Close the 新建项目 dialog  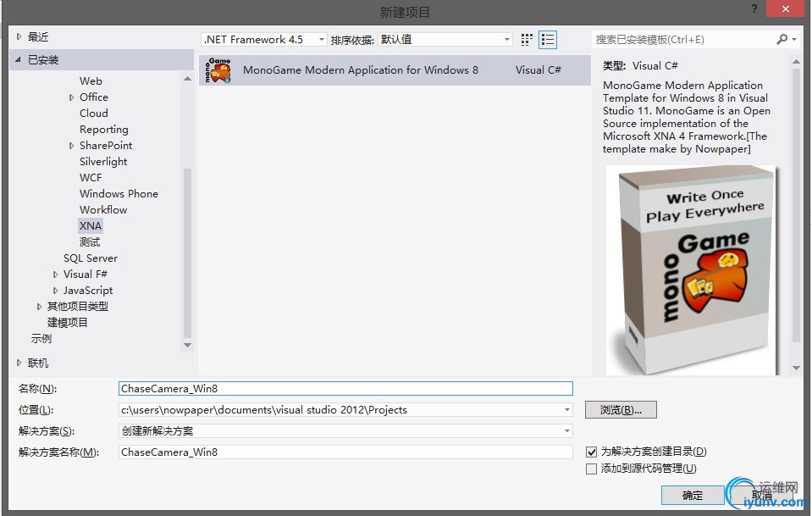pyautogui.click(x=786, y=8)
